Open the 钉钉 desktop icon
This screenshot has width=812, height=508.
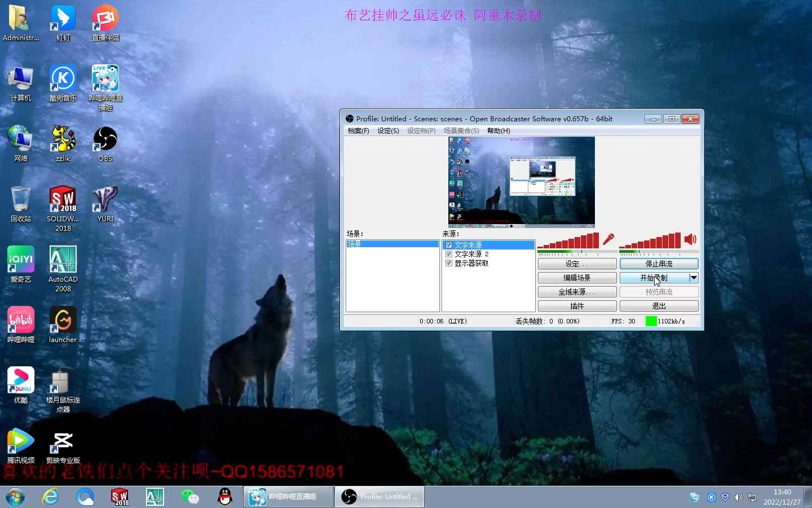[63, 23]
